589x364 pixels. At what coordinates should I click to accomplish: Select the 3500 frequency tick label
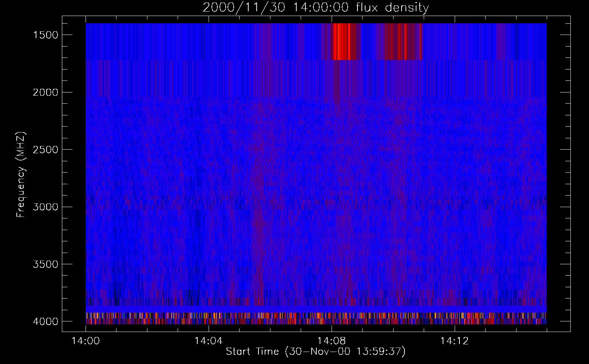[46, 264]
